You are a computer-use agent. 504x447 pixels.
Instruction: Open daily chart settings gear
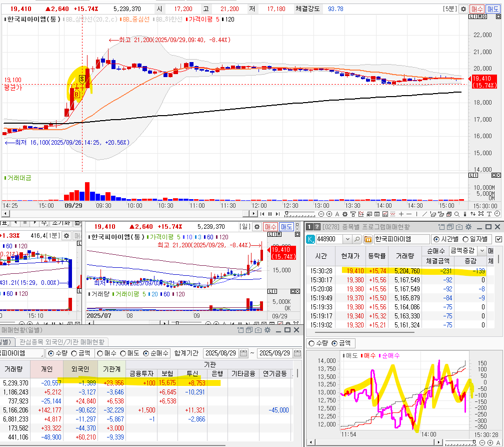pos(257,227)
